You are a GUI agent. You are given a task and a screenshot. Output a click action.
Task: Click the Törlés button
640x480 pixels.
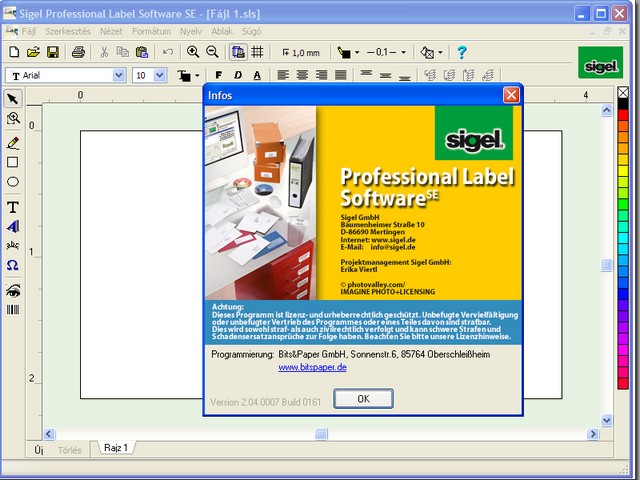pyautogui.click(x=69, y=450)
